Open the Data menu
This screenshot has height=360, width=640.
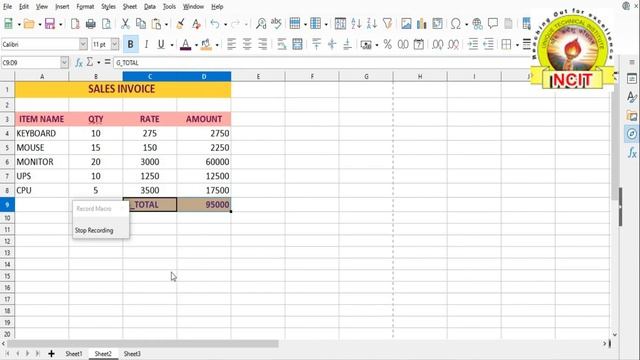click(150, 7)
